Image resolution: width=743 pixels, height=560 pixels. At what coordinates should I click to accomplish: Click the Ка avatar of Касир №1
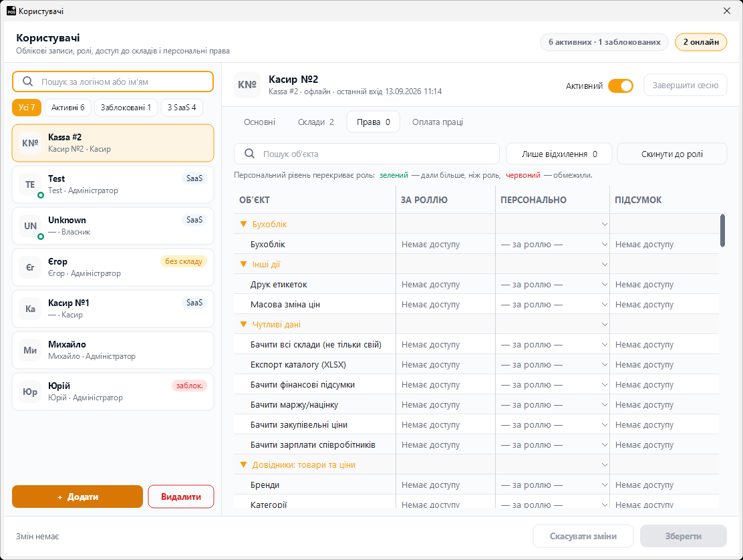tap(30, 309)
